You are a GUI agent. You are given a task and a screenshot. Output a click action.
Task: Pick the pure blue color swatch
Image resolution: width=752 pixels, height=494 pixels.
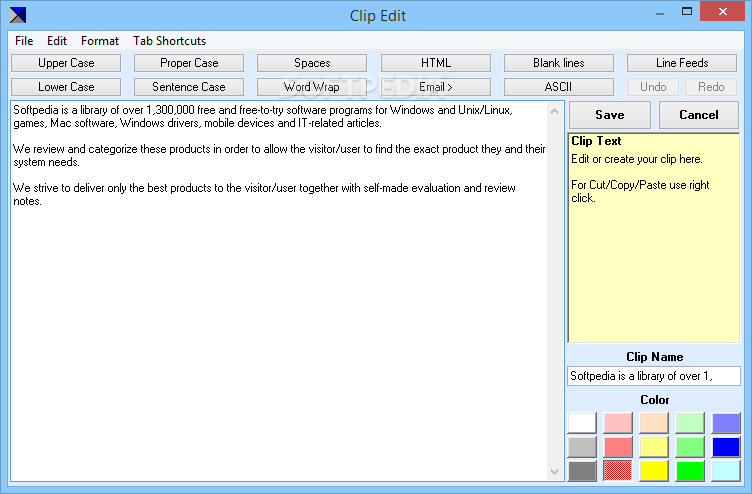tap(726, 447)
